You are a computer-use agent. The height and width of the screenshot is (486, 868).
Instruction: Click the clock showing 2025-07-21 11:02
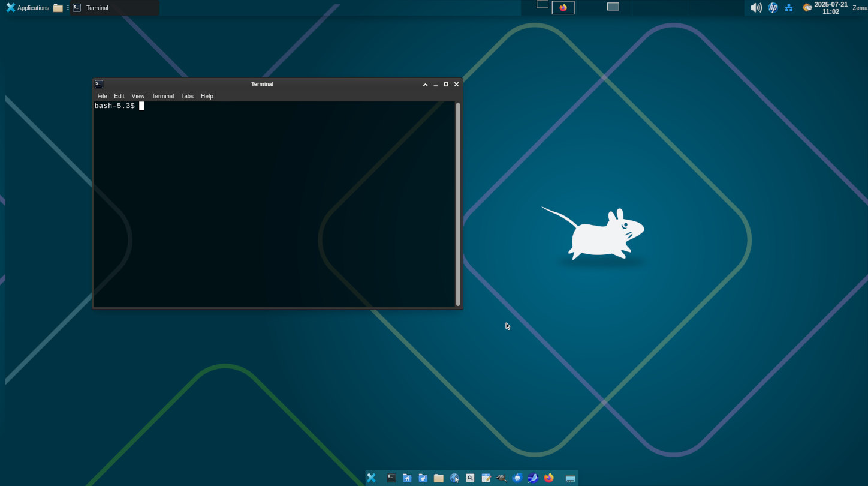coord(831,8)
